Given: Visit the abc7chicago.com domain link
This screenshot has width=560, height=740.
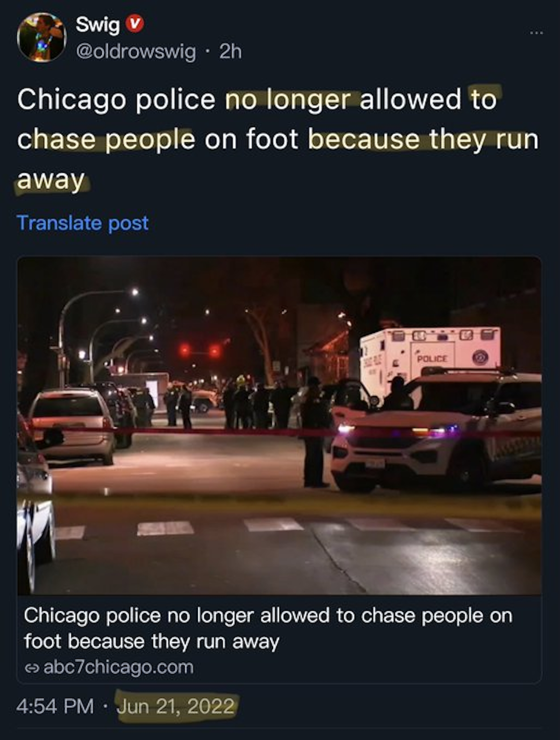Looking at the screenshot, I should tap(118, 667).
